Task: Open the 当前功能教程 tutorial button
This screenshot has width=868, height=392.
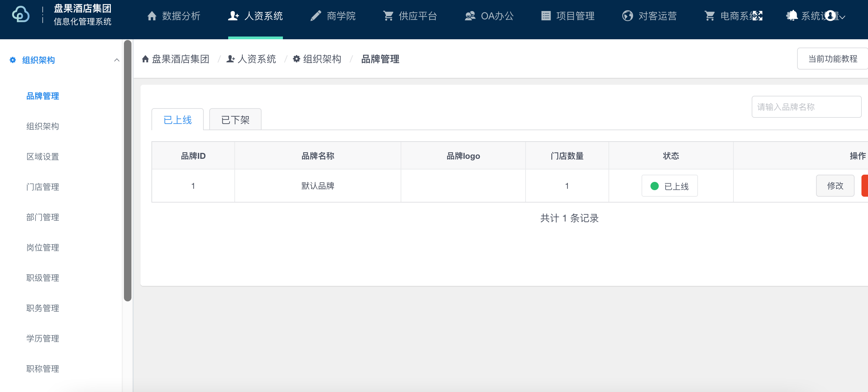Action: coord(833,59)
